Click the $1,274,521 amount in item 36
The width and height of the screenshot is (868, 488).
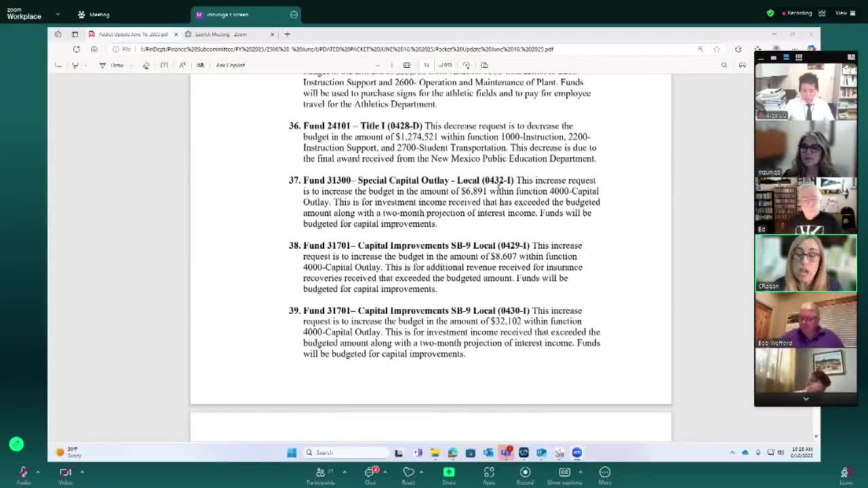(x=416, y=137)
